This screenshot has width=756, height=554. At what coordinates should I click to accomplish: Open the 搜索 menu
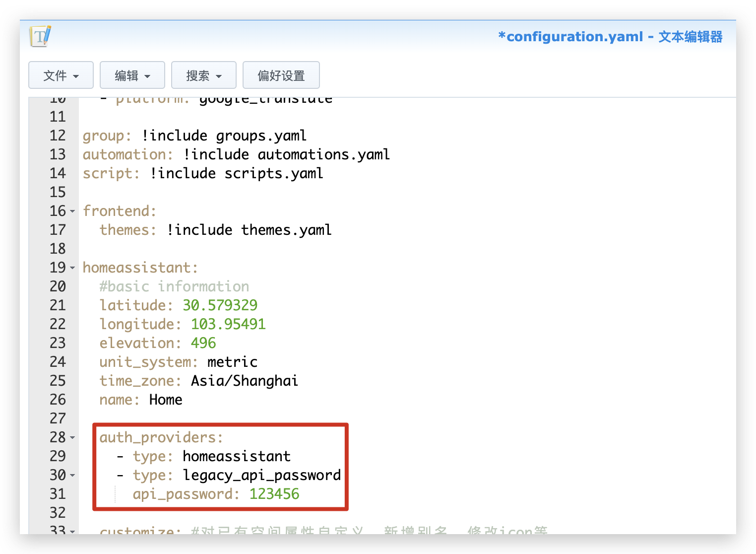203,75
